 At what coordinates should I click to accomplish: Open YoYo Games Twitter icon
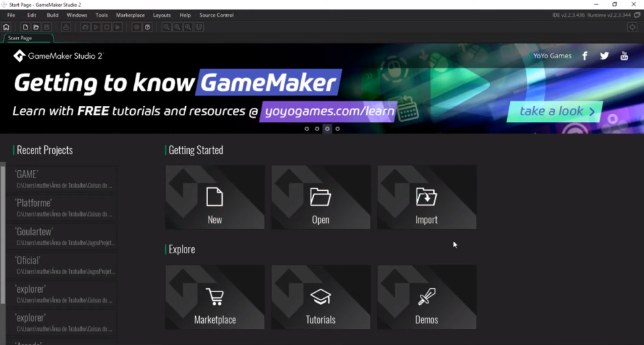(604, 56)
